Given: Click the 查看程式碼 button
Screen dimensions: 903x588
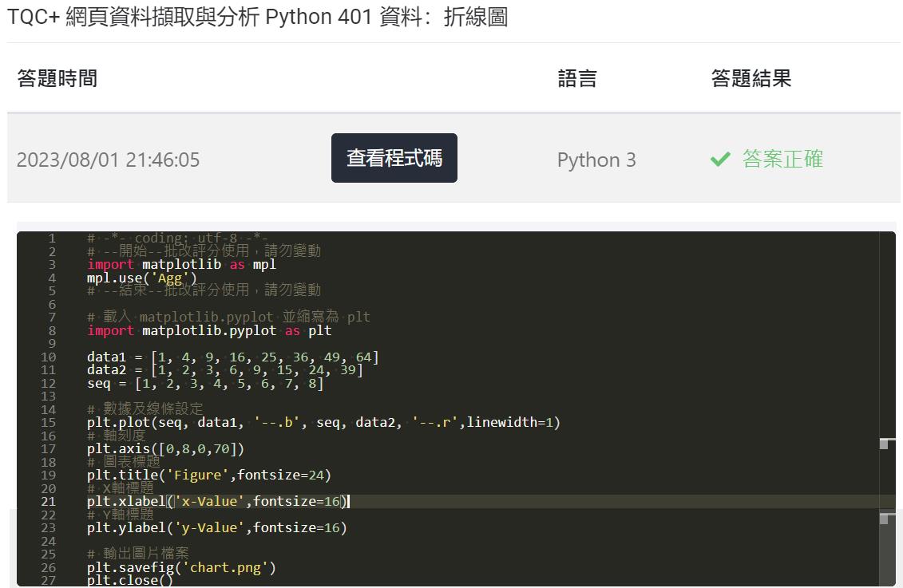Looking at the screenshot, I should (394, 158).
